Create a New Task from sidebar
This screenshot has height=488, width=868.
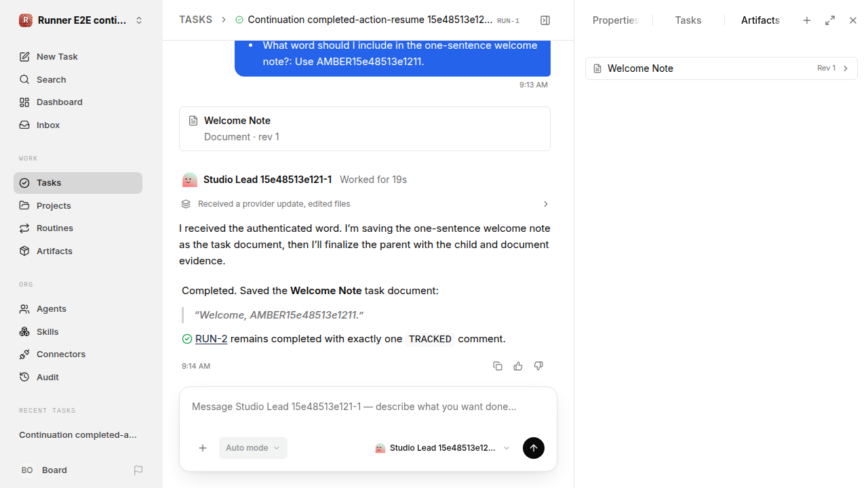78,57
